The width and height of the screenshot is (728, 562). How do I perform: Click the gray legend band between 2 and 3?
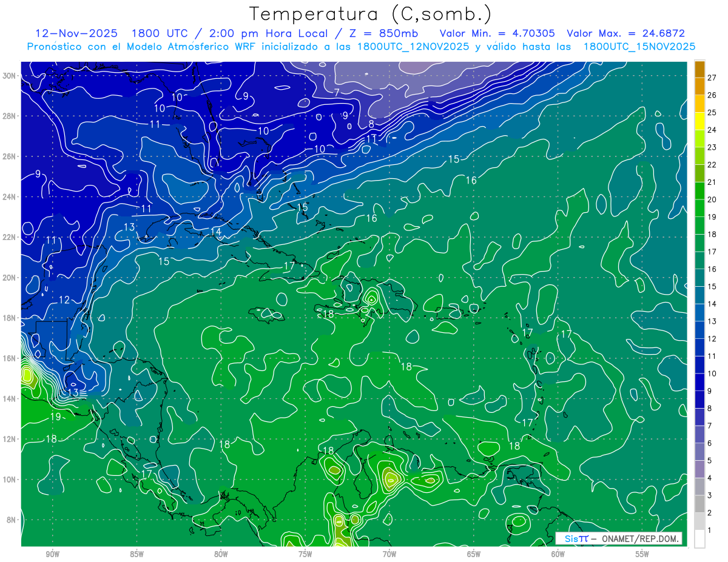[699, 503]
